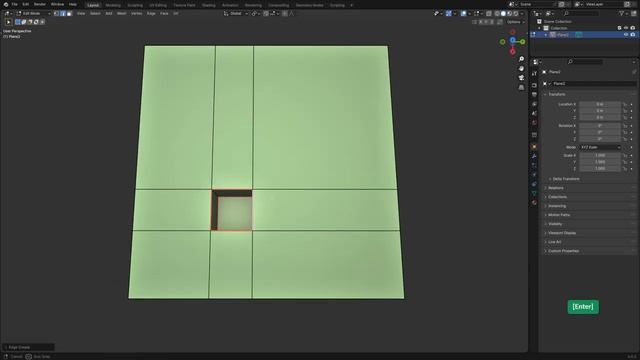Switch to material preview shading
Screen dimensions: 640x360
(x=509, y=13)
